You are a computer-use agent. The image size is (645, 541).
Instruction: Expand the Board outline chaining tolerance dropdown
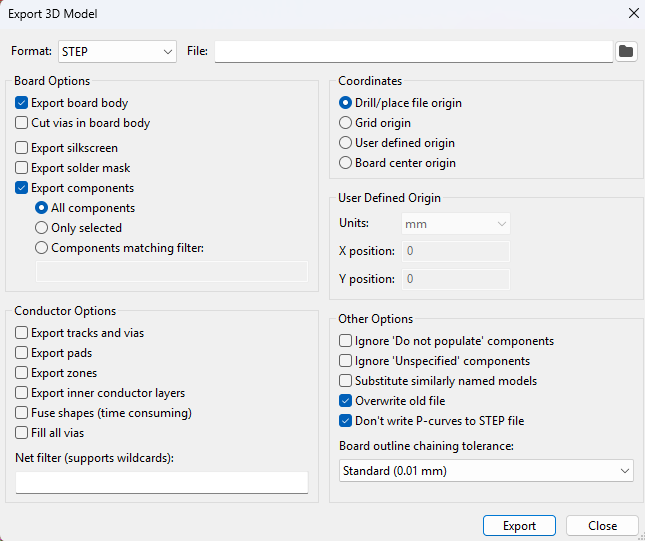[487, 470]
